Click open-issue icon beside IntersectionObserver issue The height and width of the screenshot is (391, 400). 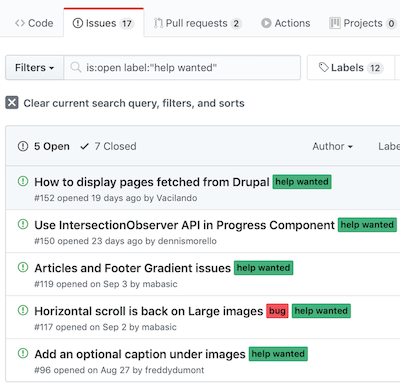point(23,224)
